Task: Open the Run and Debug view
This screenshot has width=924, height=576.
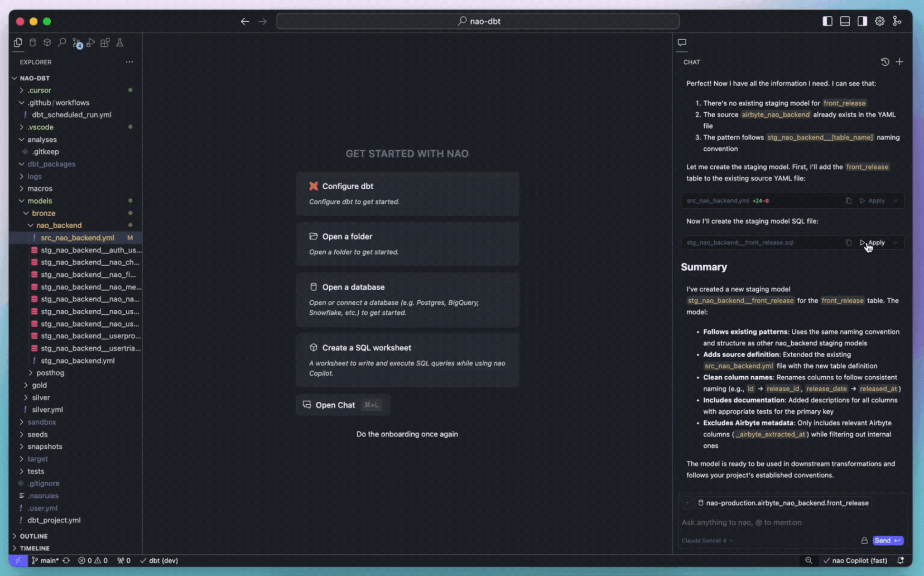Action: tap(90, 42)
